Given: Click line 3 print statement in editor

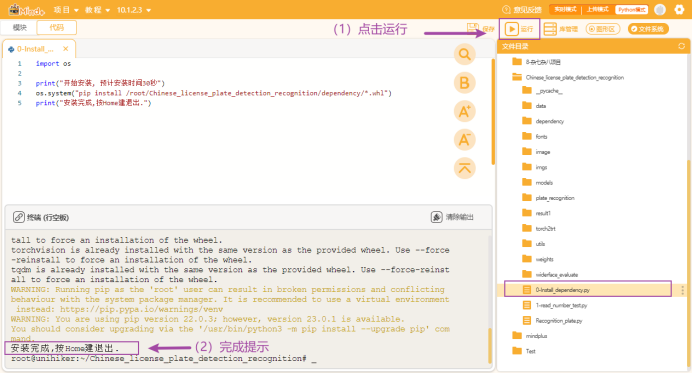Looking at the screenshot, I should 100,83.
